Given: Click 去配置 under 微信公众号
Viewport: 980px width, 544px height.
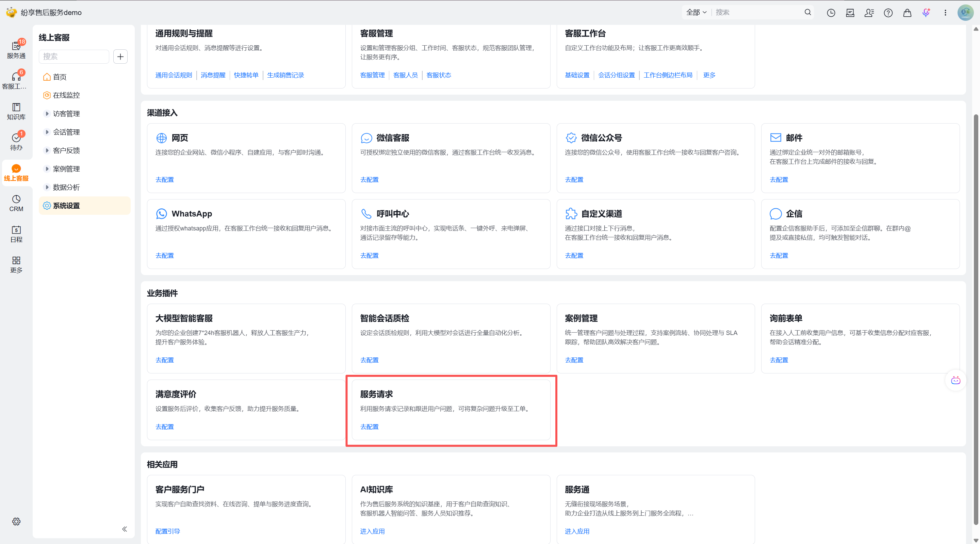Looking at the screenshot, I should [x=574, y=180].
